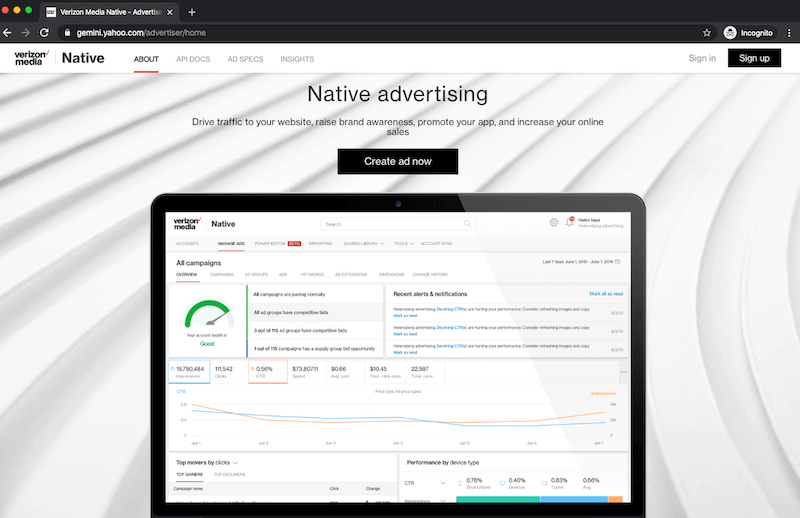Image resolution: width=800 pixels, height=518 pixels.
Task: Click the padlock site info icon
Action: 67,33
